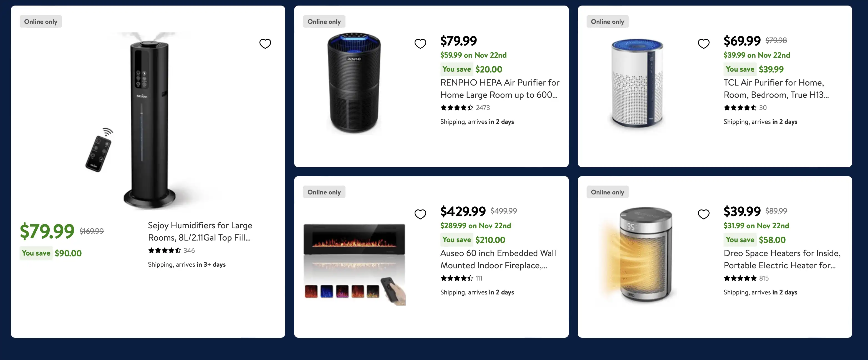Viewport: 868px width, 360px height.
Task: Open Dreo Space Heaters product title
Action: click(782, 259)
